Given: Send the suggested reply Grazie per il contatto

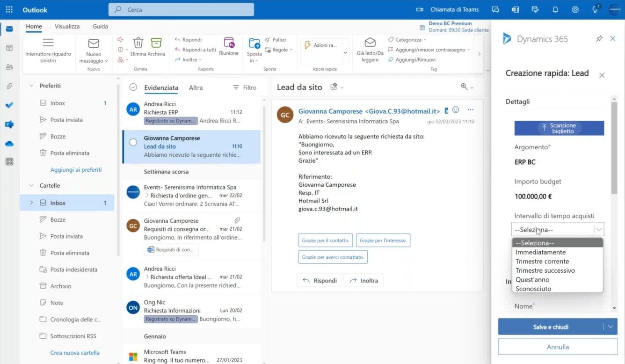Looking at the screenshot, I should click(326, 240).
